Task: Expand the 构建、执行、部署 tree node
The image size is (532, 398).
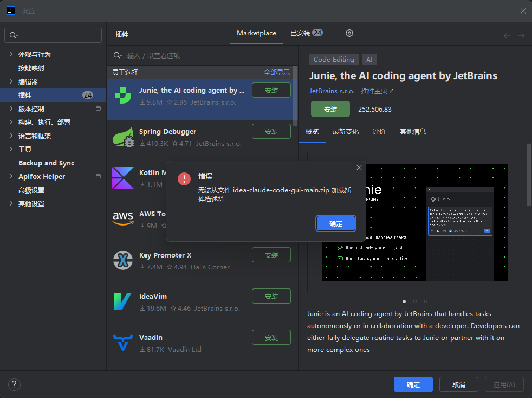Action: (x=11, y=122)
